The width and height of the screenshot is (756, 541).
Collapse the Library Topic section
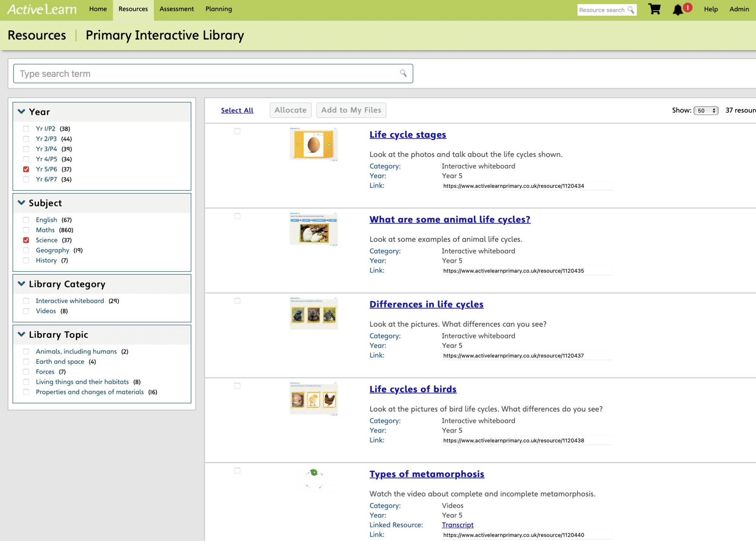21,334
